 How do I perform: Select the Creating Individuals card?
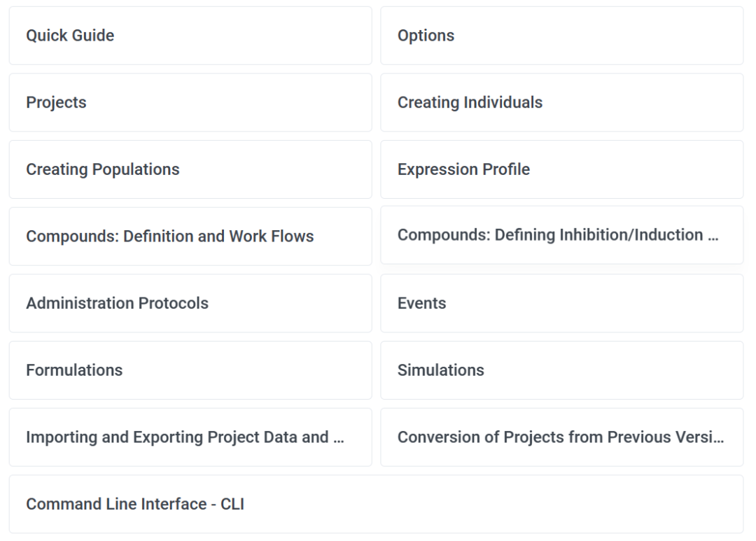click(561, 102)
